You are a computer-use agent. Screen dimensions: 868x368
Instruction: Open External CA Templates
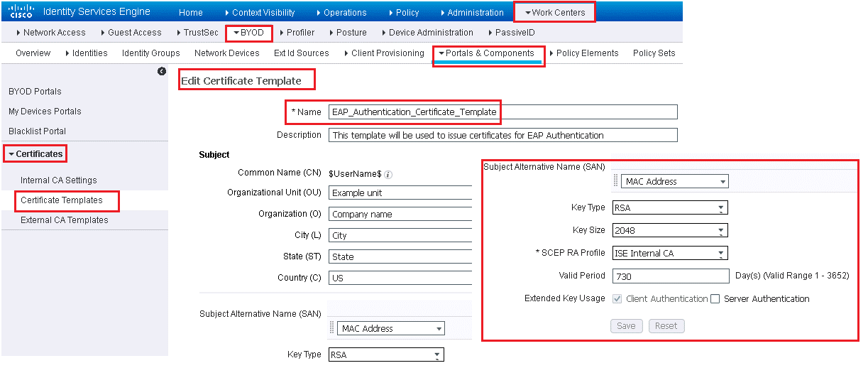pos(64,220)
